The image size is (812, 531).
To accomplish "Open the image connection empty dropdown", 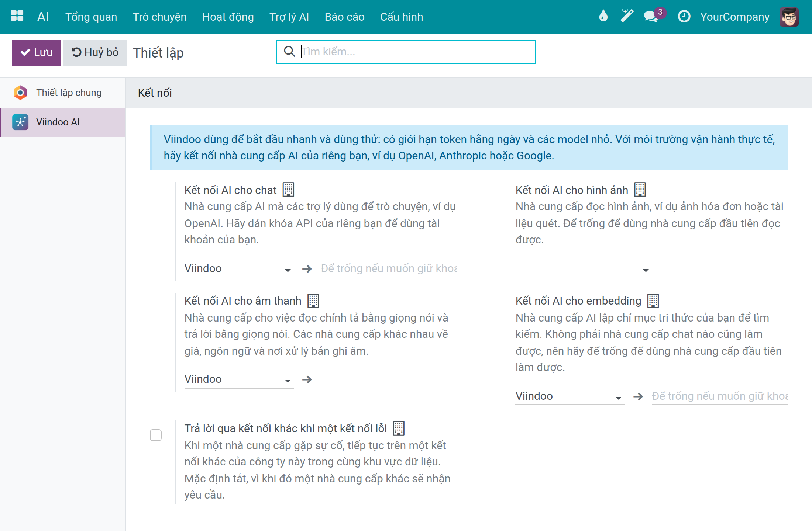I will [x=583, y=269].
